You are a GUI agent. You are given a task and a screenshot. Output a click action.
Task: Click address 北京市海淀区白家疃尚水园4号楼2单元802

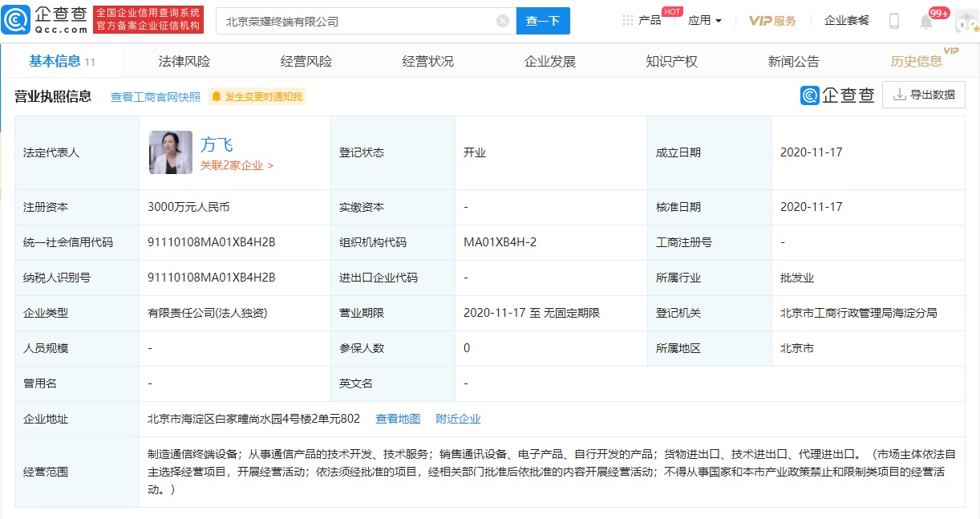coord(254,419)
